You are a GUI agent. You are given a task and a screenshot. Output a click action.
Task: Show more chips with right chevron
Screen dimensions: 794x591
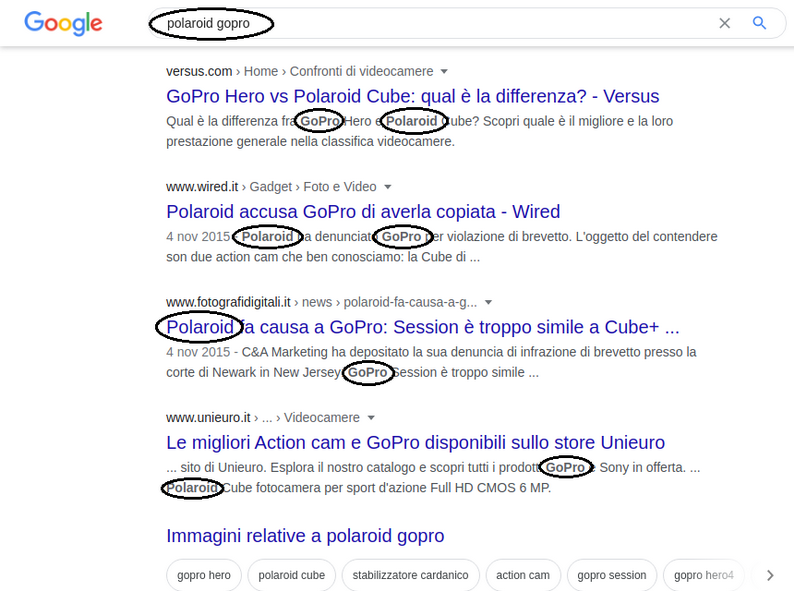(770, 575)
